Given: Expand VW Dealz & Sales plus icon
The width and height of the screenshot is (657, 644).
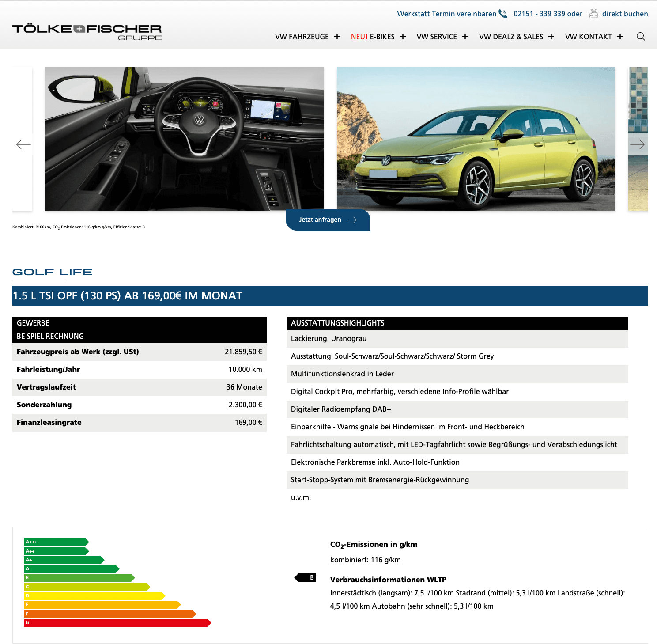Looking at the screenshot, I should coord(551,37).
